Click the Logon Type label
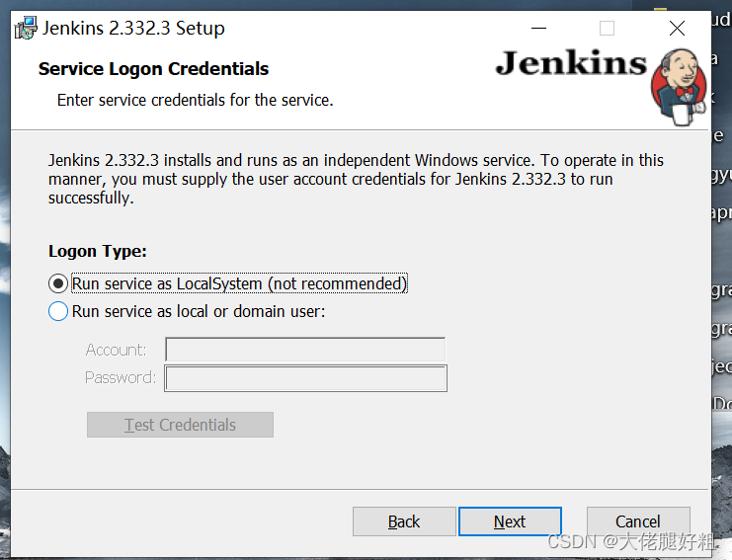 98,252
